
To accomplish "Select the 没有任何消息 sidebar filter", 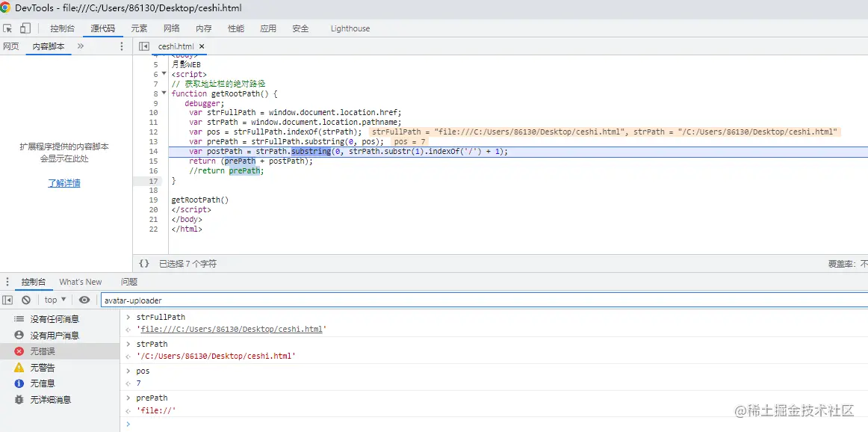I will [60, 319].
